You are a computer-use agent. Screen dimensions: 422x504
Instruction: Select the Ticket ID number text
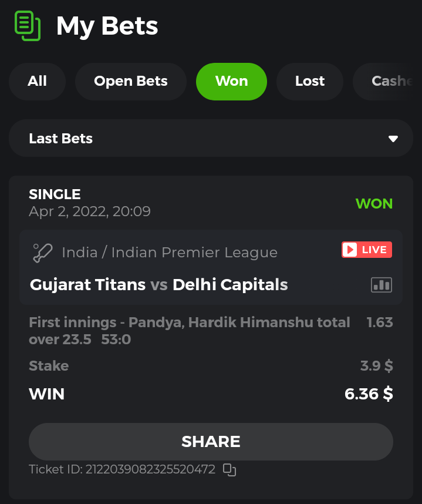tap(150, 469)
